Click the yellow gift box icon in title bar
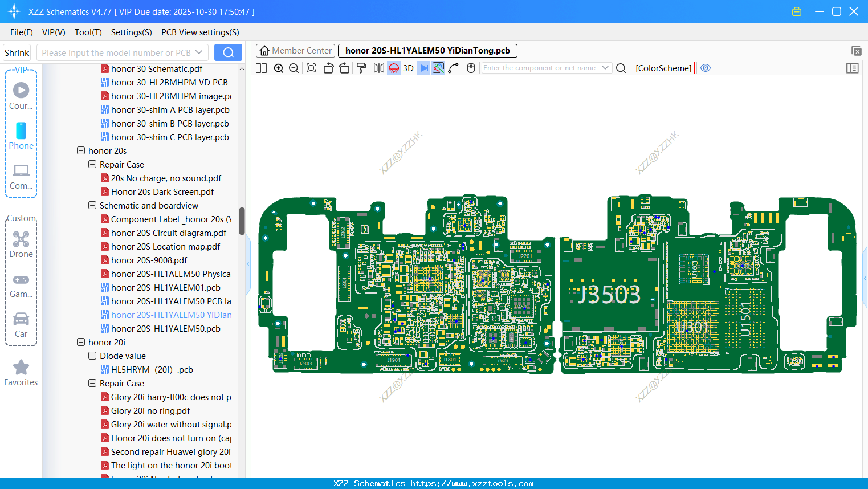 tap(797, 11)
